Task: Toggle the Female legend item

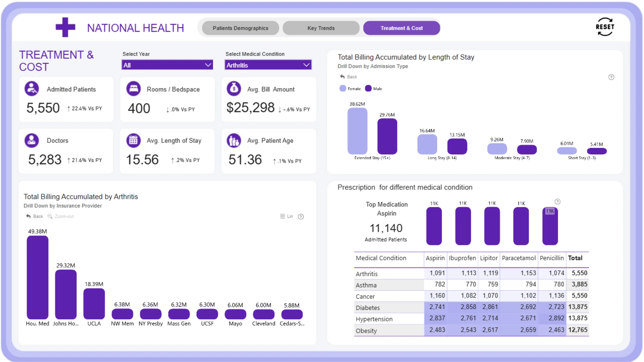Action: point(350,88)
